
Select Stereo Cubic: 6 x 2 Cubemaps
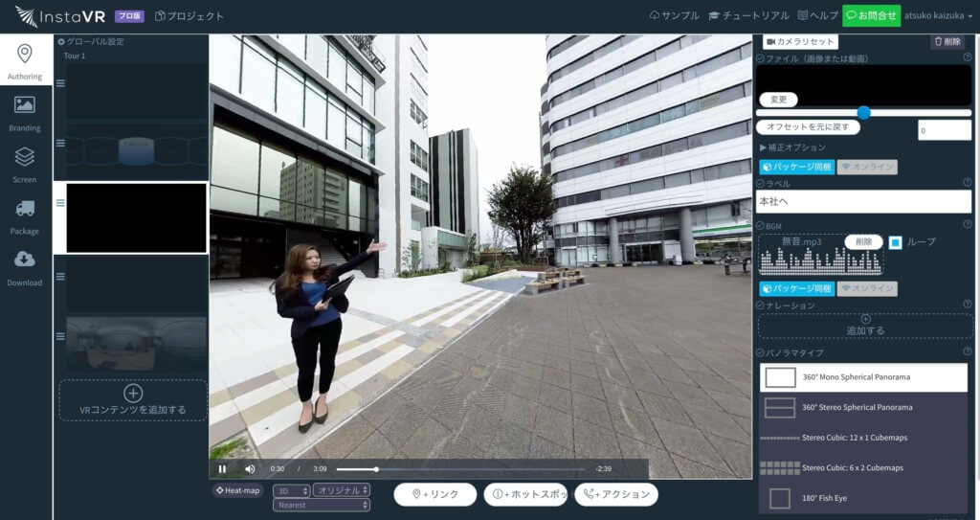click(x=864, y=468)
